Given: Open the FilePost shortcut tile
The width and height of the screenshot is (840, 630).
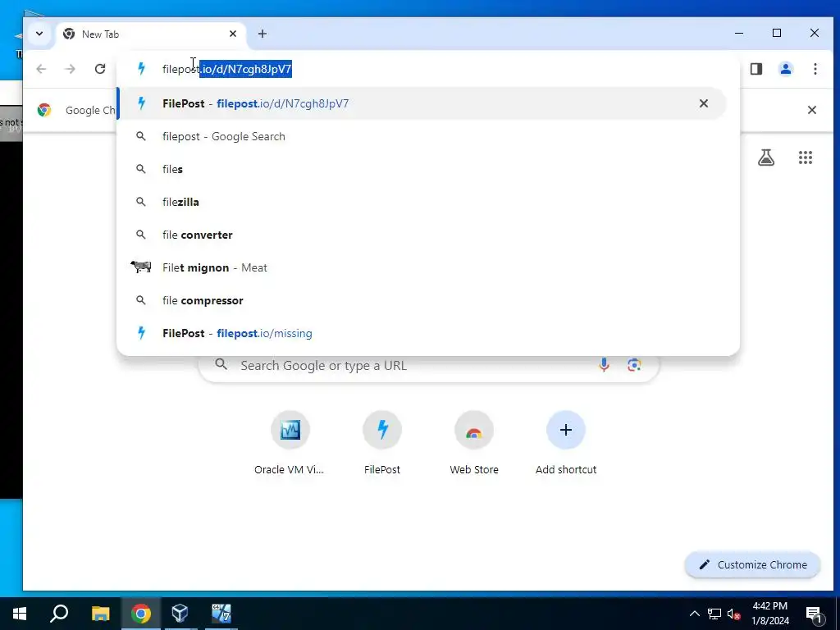Looking at the screenshot, I should (382, 444).
